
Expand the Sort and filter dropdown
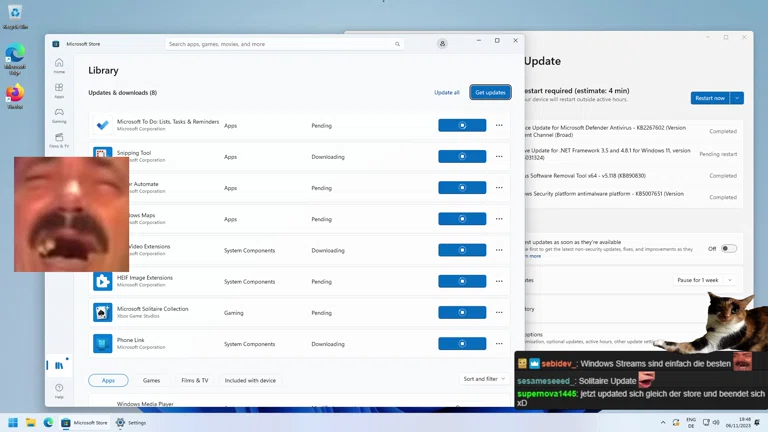(x=484, y=379)
